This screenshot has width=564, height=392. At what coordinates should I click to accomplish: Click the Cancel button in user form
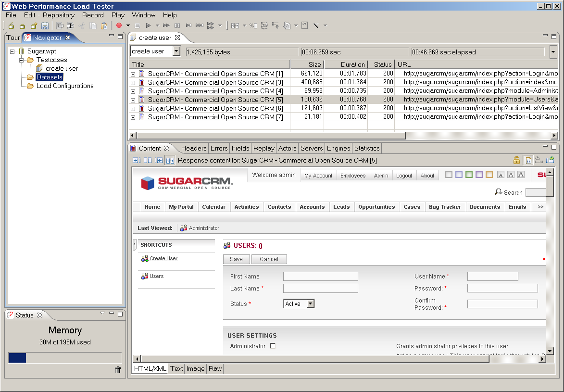pyautogui.click(x=269, y=259)
